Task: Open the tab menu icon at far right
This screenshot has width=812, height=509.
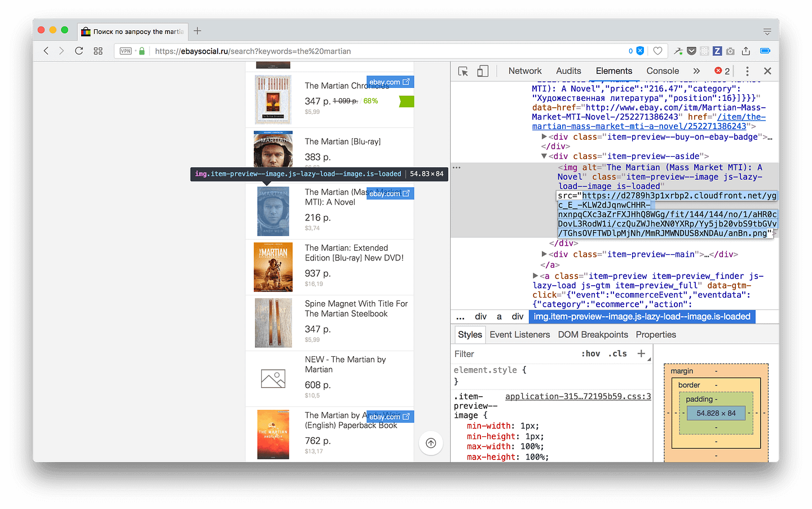Action: pyautogui.click(x=767, y=32)
